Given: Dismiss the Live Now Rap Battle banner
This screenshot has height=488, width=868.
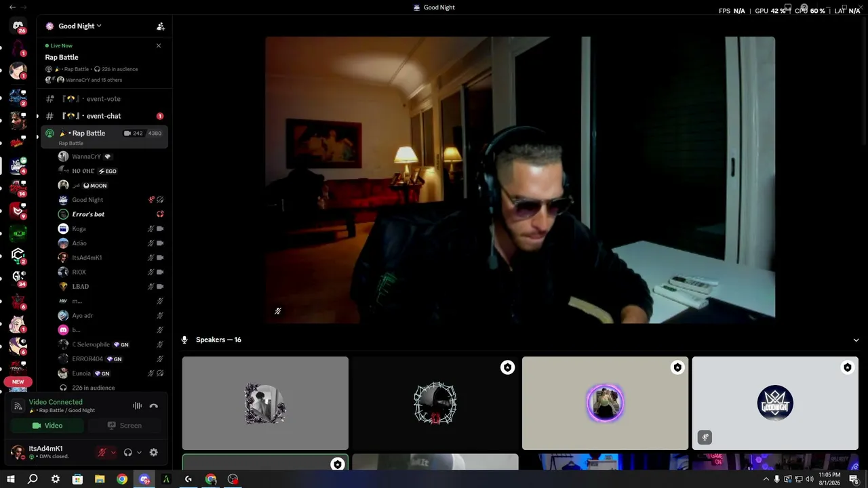Looking at the screenshot, I should (x=159, y=45).
